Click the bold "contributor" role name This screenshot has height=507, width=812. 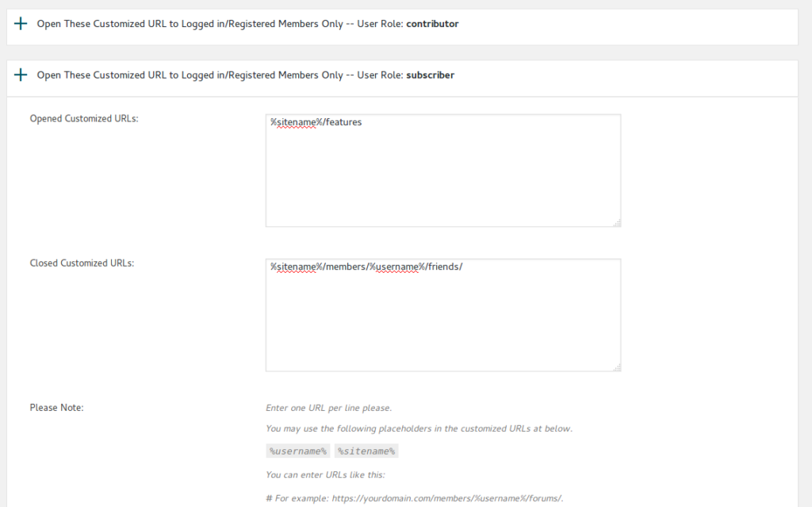[x=432, y=24]
